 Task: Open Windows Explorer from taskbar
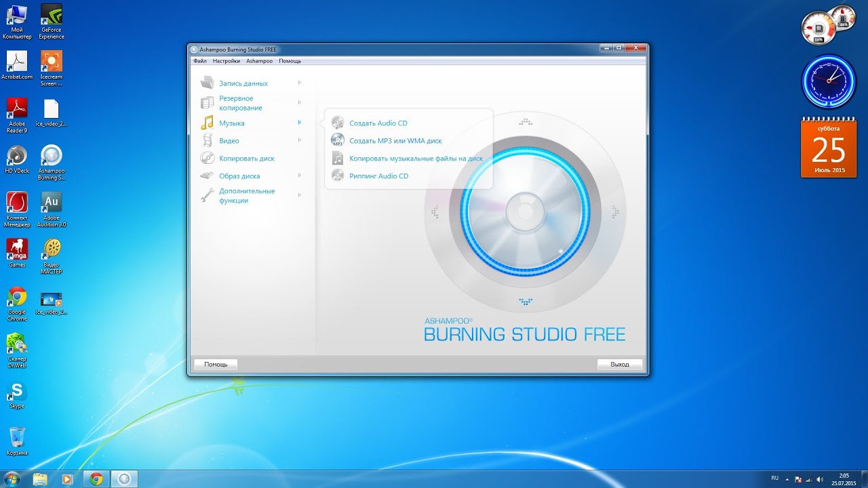coord(41,479)
